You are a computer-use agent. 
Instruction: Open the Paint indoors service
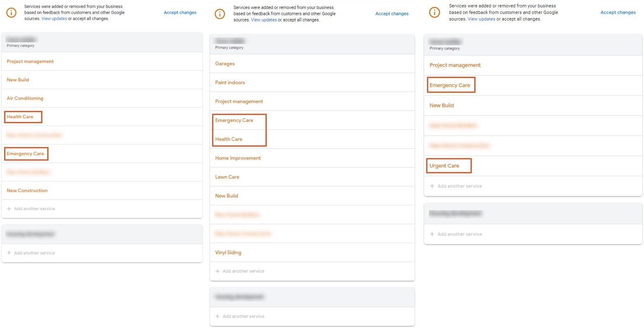point(230,83)
